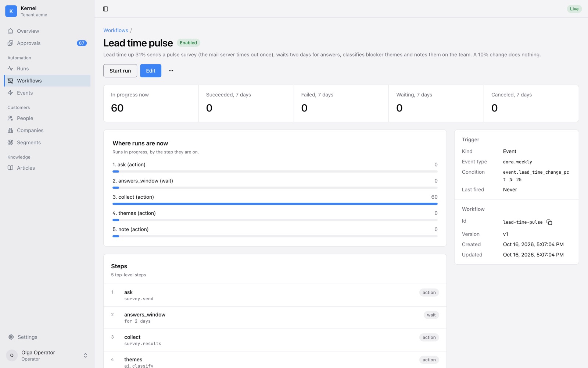This screenshot has height=368, width=588.
Task: Click the collect step progress bar
Action: (275, 204)
